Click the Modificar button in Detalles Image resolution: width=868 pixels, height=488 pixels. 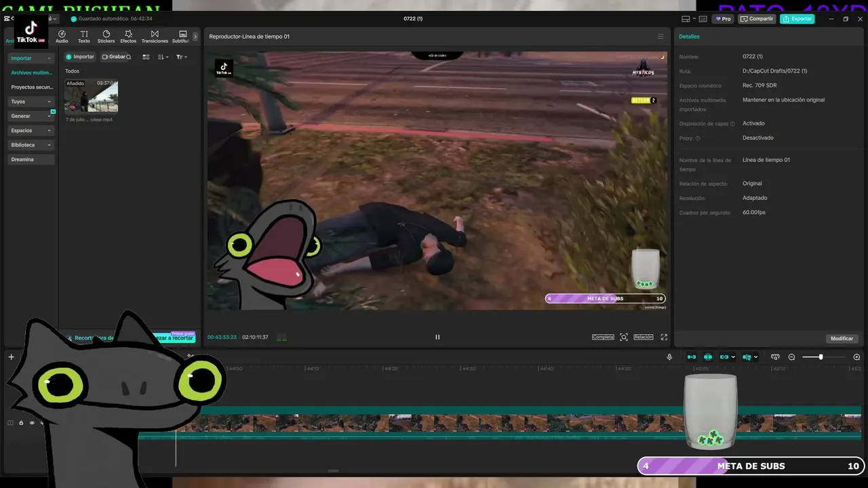click(842, 338)
